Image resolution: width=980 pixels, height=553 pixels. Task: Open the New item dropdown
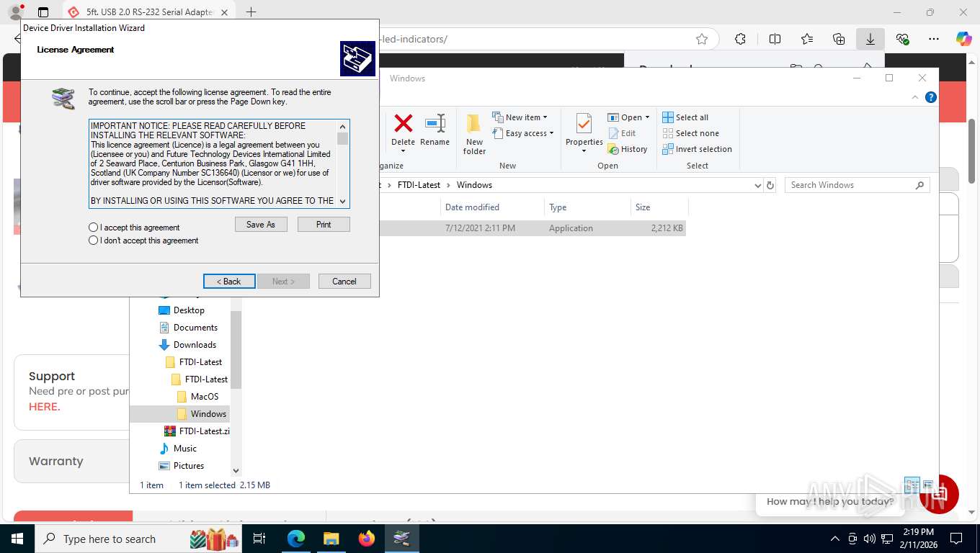[x=520, y=117]
